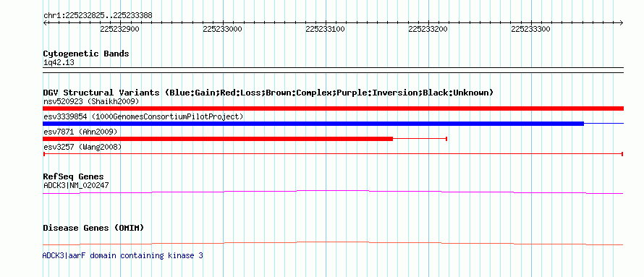The height and width of the screenshot is (277, 644).
Task: Click the Cytogenetic Bands track title
Action: coord(86,54)
